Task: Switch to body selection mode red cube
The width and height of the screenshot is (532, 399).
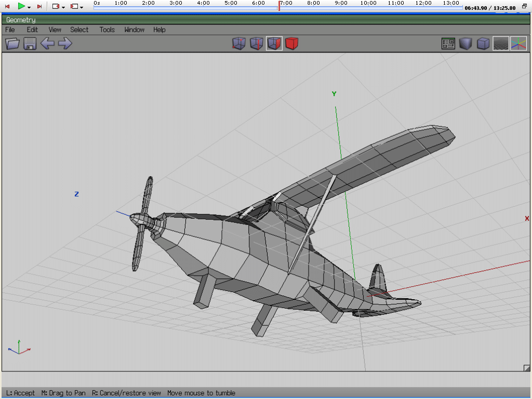Action: tap(292, 44)
